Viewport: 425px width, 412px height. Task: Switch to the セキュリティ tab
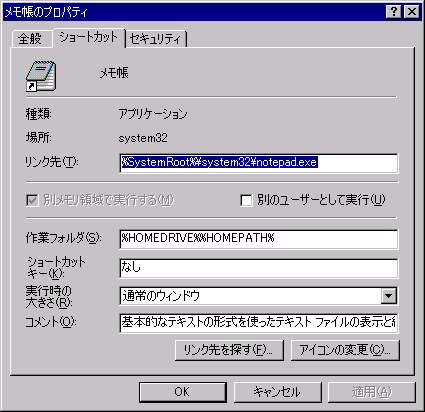click(155, 39)
